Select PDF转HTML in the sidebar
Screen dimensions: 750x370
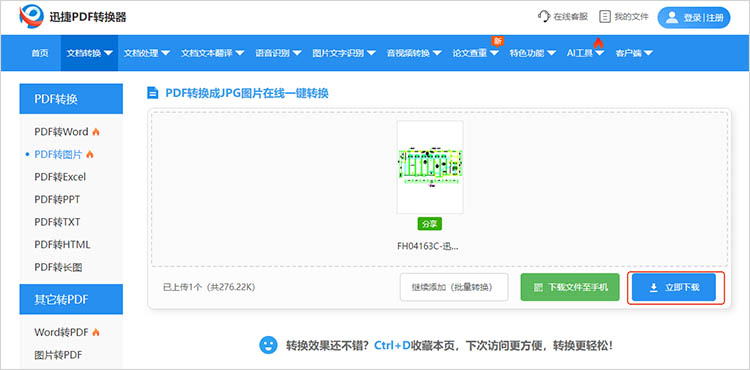(62, 245)
